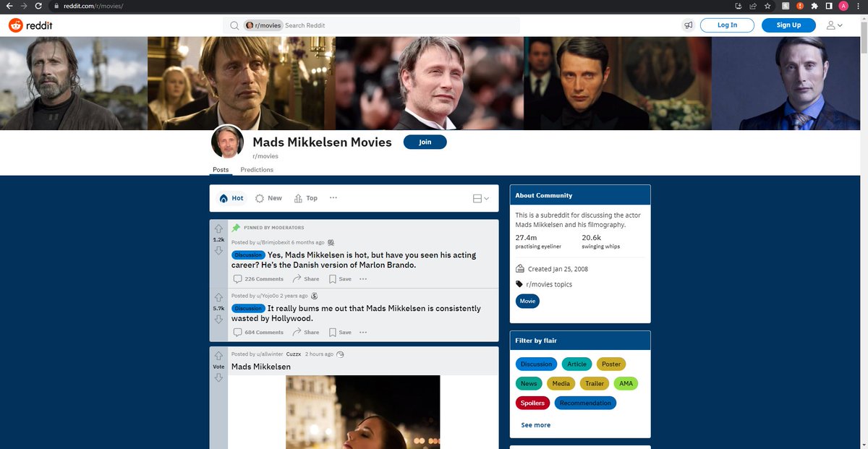Filter by Media flair
This screenshot has width=868, height=449.
click(x=561, y=383)
